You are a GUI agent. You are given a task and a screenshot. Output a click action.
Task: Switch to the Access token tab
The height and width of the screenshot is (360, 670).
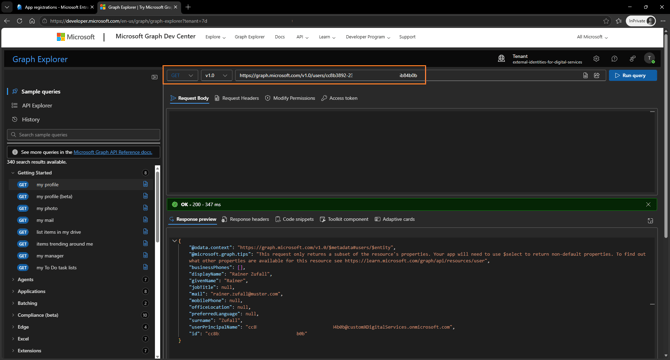point(340,98)
